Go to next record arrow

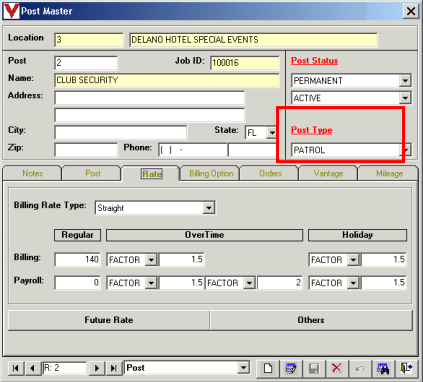(97, 368)
